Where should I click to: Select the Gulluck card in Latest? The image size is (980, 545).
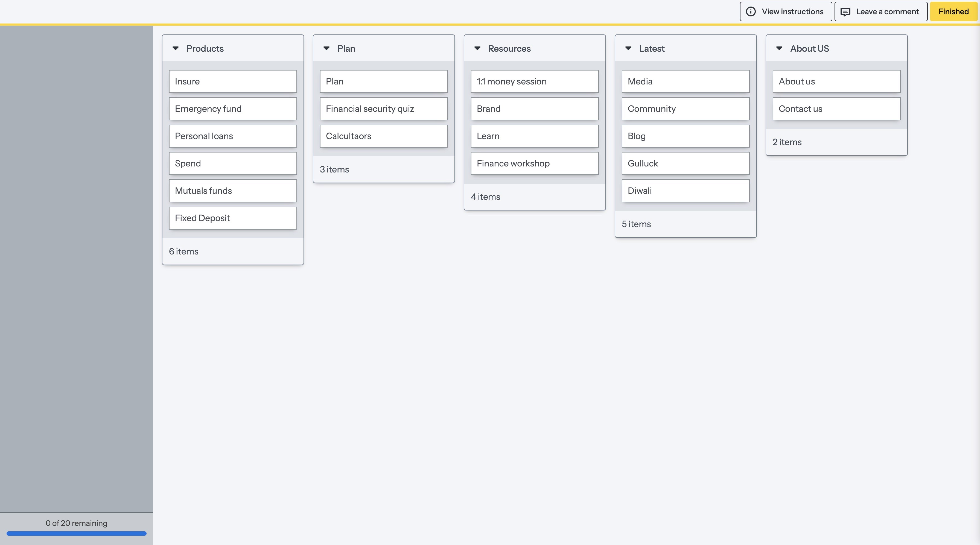point(685,163)
